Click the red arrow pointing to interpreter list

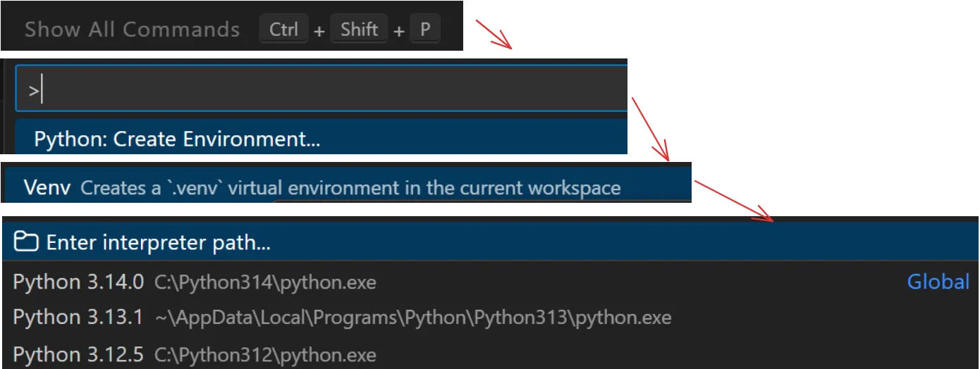(733, 199)
